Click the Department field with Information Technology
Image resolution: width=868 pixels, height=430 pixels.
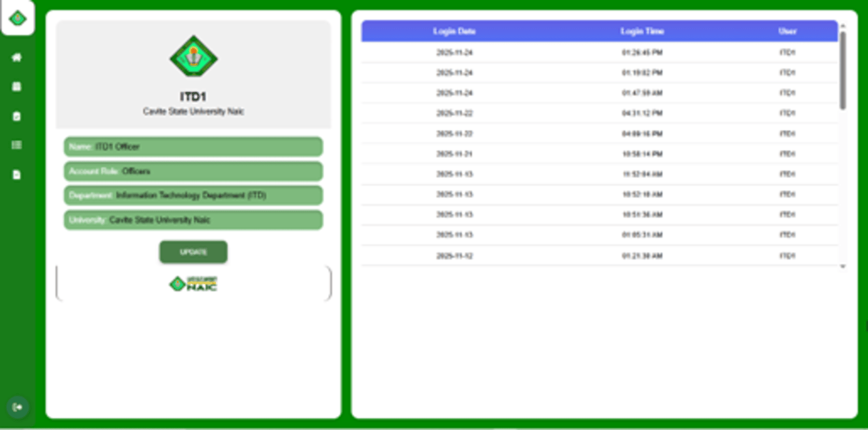point(193,195)
